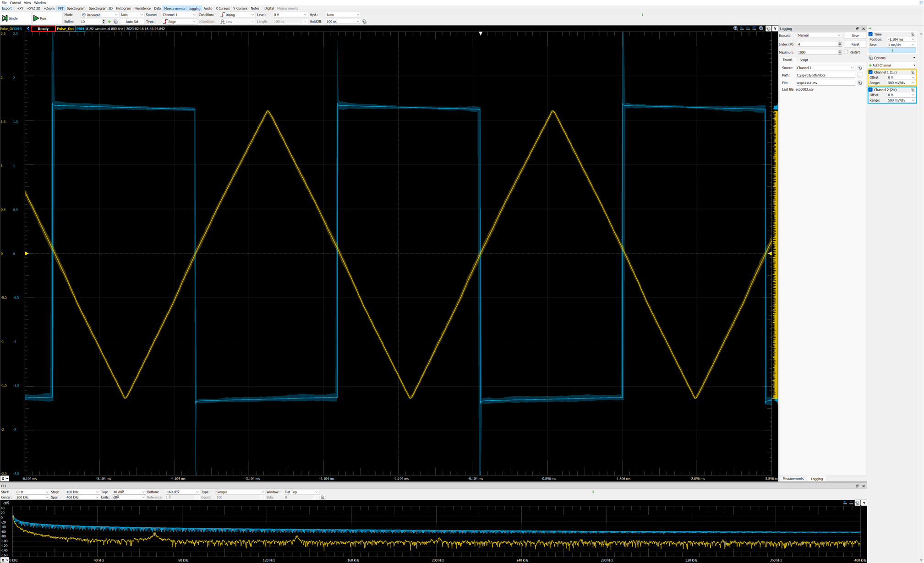924x563 pixels.
Task: Open plot options gear near Y button
Action: coord(768,28)
